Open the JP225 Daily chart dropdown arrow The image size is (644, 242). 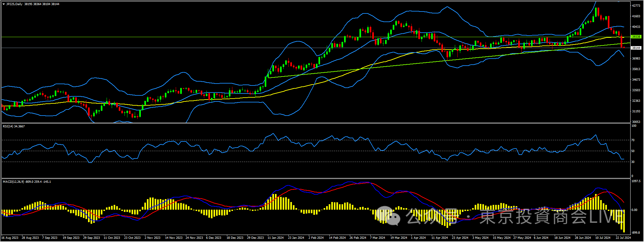(x=4, y=4)
